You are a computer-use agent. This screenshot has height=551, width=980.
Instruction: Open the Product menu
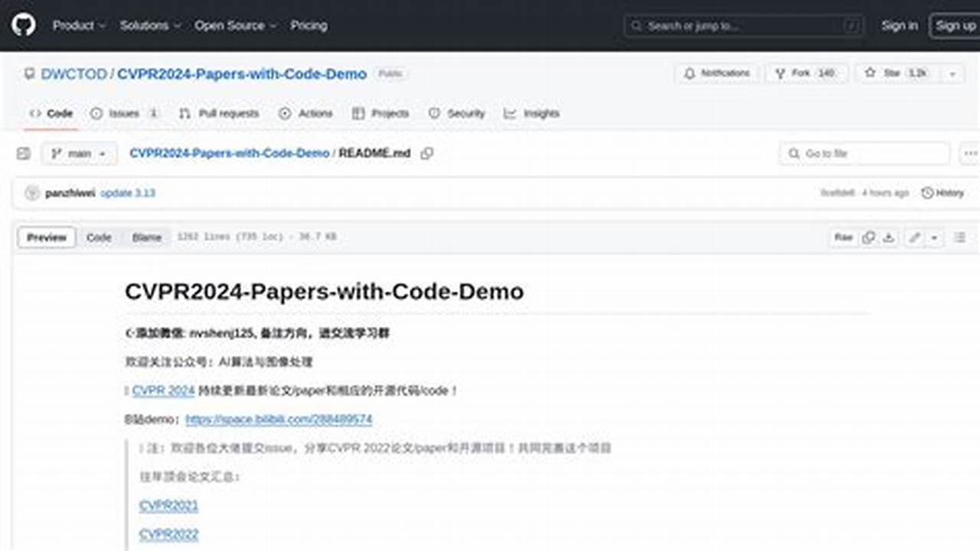74,25
